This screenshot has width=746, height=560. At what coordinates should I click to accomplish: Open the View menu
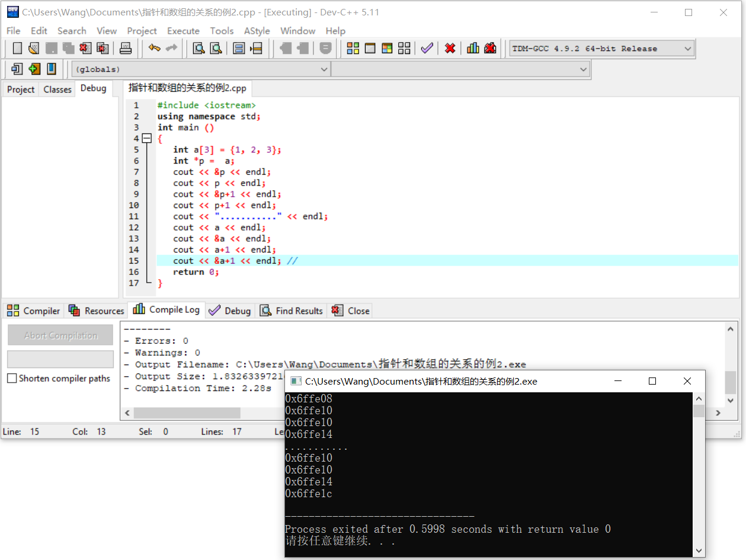tap(107, 31)
